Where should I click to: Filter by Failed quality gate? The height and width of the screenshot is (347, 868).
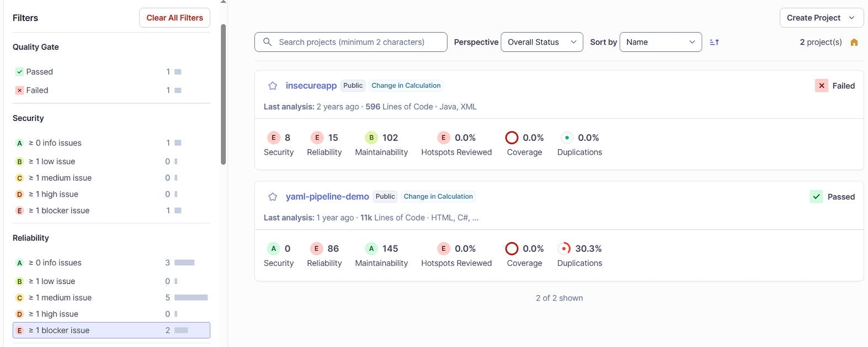pos(37,90)
